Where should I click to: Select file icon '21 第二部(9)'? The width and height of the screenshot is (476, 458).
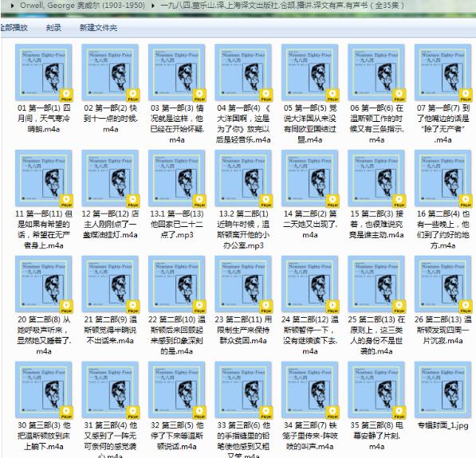click(110, 284)
